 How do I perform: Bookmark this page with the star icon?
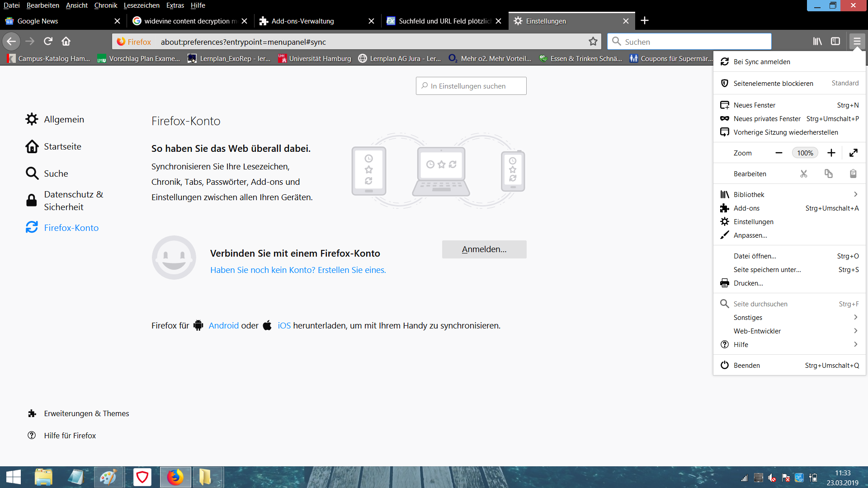pos(593,42)
